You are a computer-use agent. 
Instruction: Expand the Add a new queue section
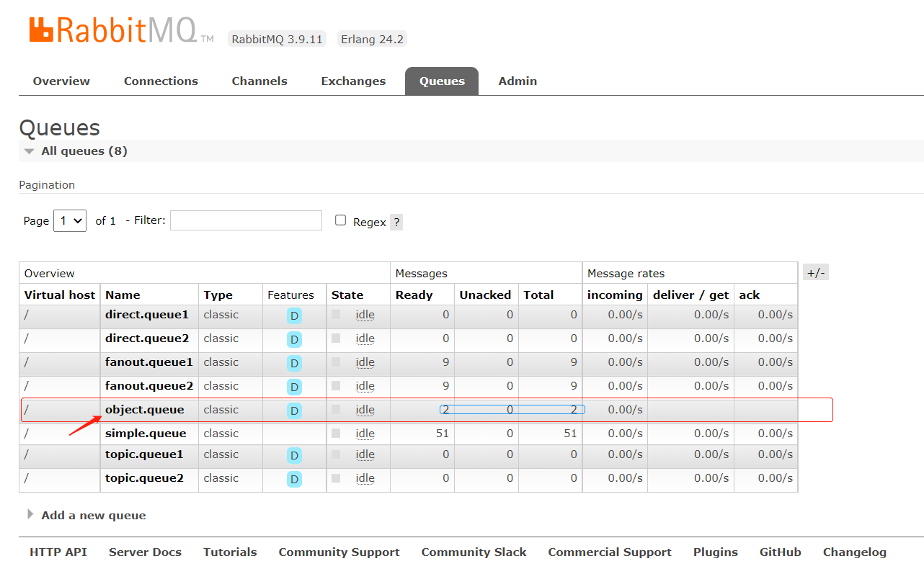click(x=86, y=515)
